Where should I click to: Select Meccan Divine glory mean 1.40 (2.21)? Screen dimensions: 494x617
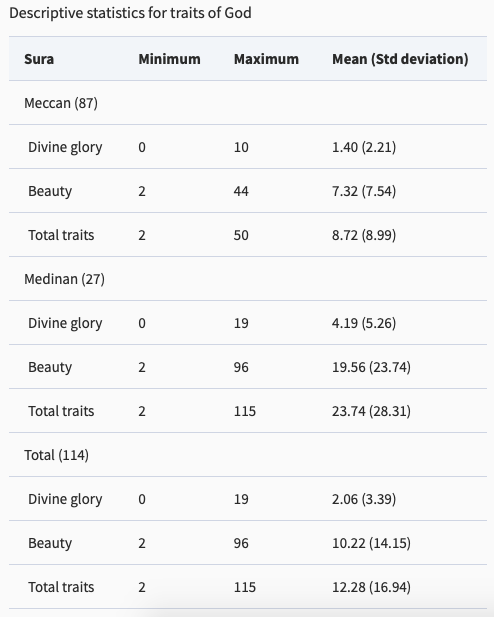(x=364, y=147)
